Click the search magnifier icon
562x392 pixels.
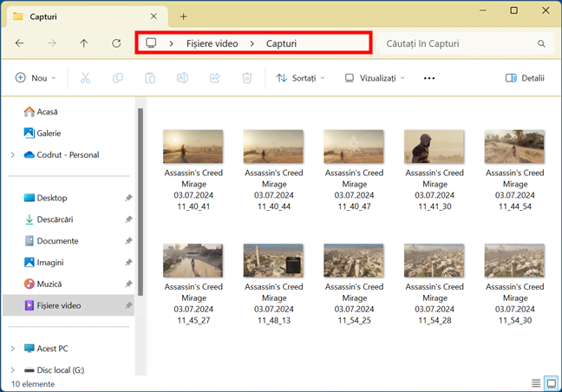click(x=541, y=43)
